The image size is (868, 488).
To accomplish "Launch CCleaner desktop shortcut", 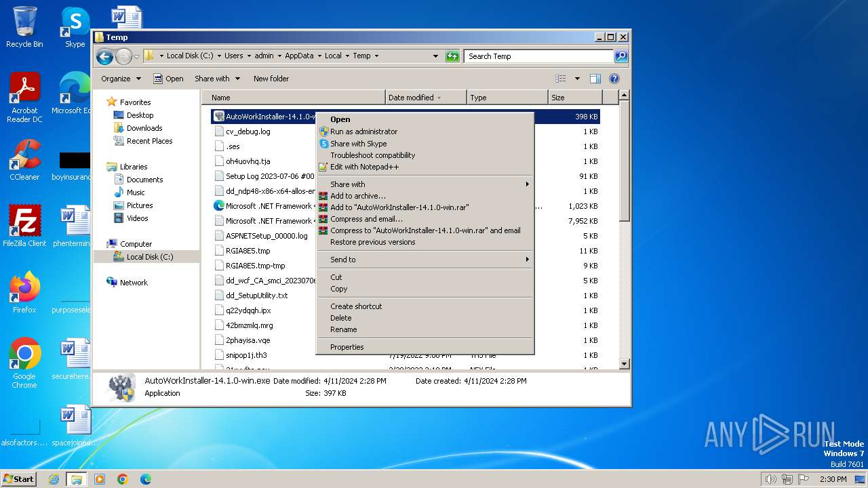I will click(x=24, y=160).
